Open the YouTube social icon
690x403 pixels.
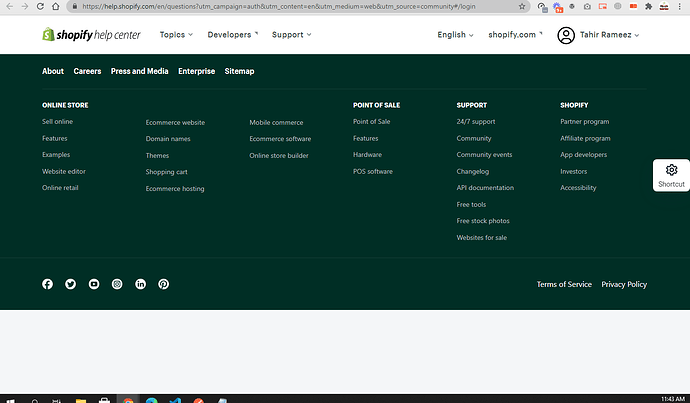[x=94, y=284]
